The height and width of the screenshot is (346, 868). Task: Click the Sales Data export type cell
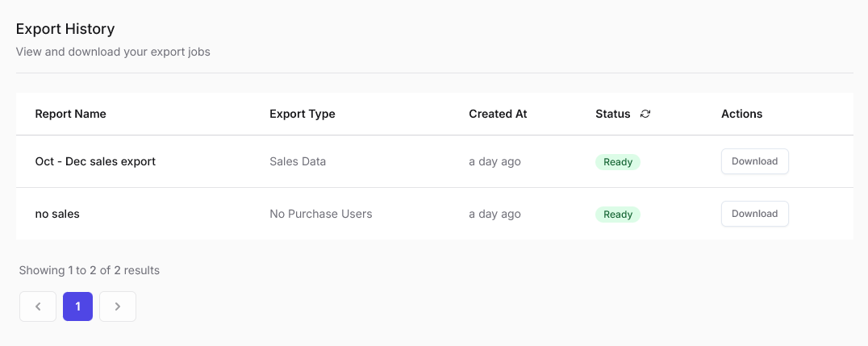coord(298,161)
